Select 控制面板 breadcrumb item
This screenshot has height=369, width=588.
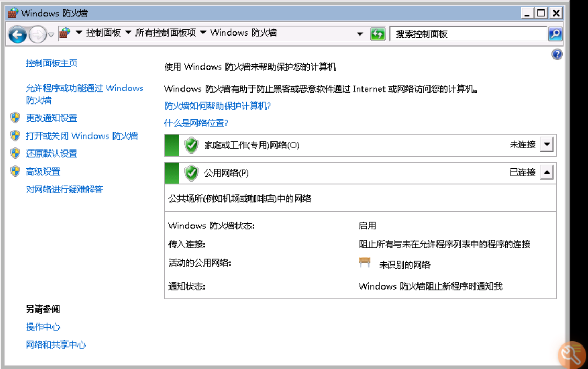point(104,33)
